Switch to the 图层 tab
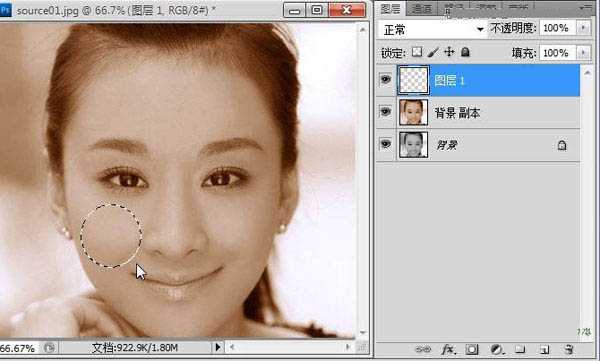Viewport: 600px width, 361px height. click(x=391, y=9)
